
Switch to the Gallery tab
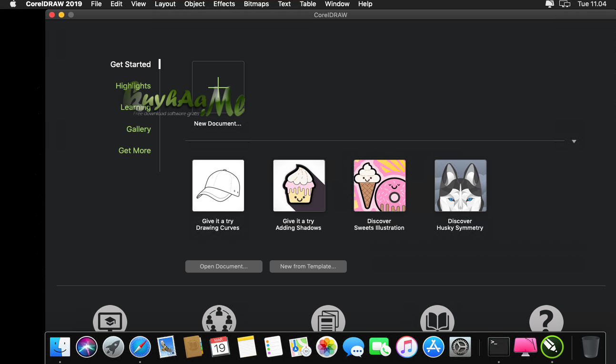(x=139, y=129)
